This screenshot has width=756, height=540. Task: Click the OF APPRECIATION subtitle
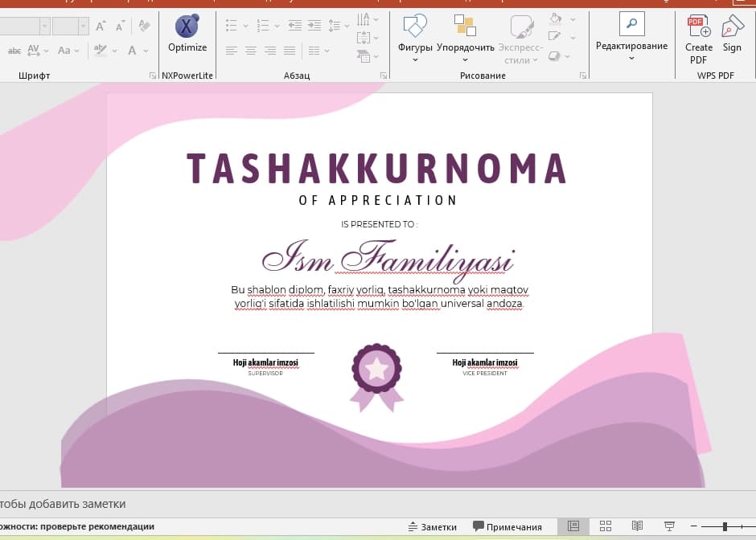[x=377, y=200]
